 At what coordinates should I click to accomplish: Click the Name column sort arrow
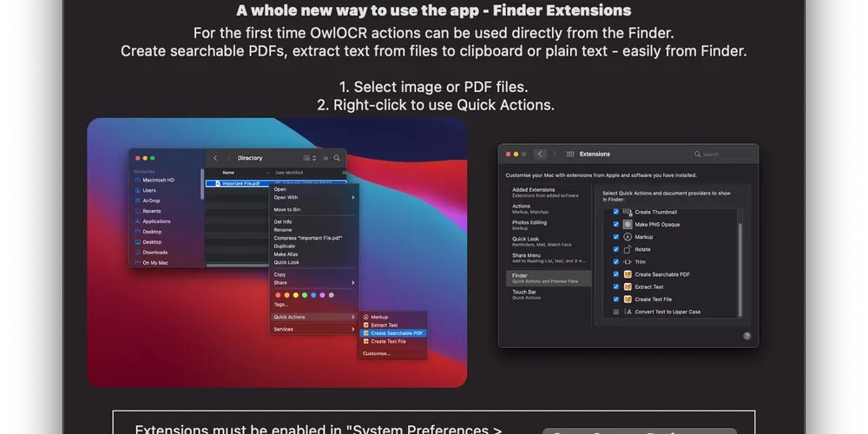click(268, 173)
